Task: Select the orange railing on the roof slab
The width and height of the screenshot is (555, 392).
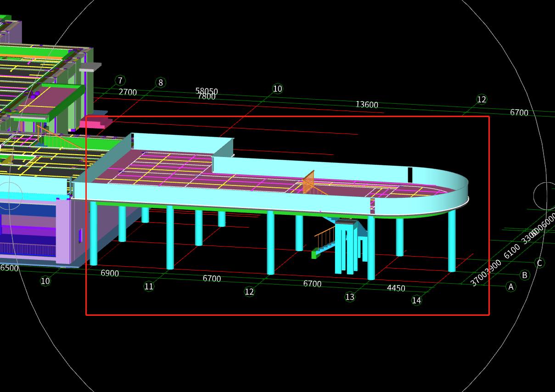Action: click(x=309, y=182)
